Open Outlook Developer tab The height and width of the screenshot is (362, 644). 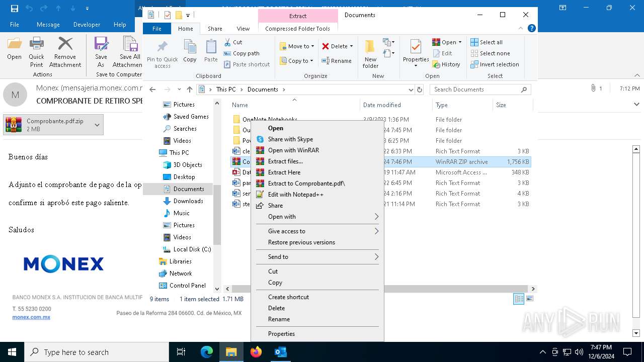pyautogui.click(x=87, y=25)
